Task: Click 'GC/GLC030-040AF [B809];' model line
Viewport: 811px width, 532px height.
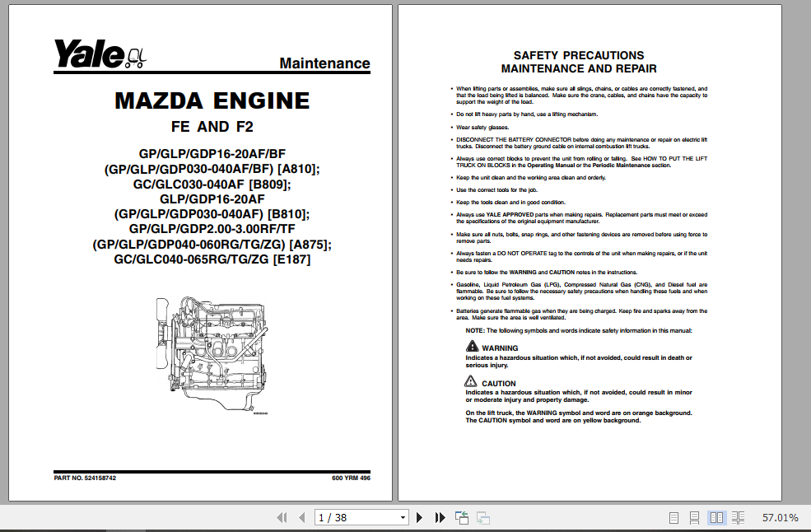Action: coord(212,184)
